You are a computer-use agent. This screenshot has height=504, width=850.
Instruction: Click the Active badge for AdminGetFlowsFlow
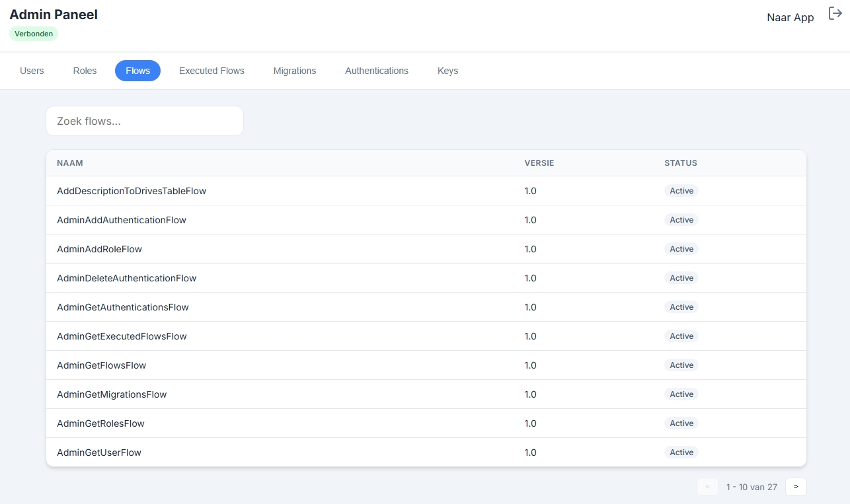point(681,365)
